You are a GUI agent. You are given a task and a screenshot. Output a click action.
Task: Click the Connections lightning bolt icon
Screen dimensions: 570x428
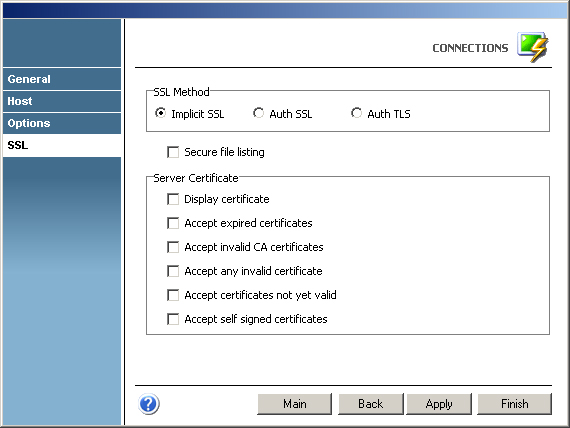[x=533, y=47]
